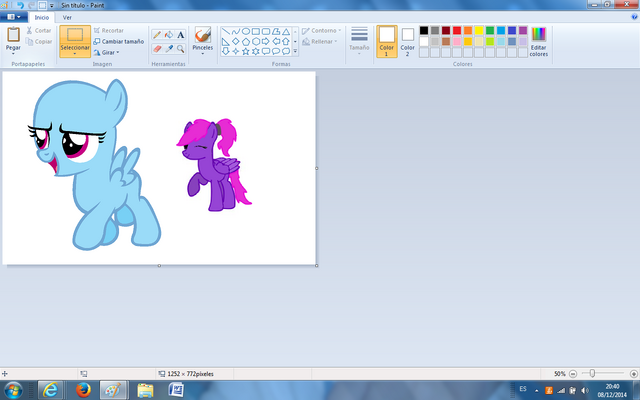Open Editar colores dialog
The width and height of the screenshot is (640, 400).
pos(539,41)
